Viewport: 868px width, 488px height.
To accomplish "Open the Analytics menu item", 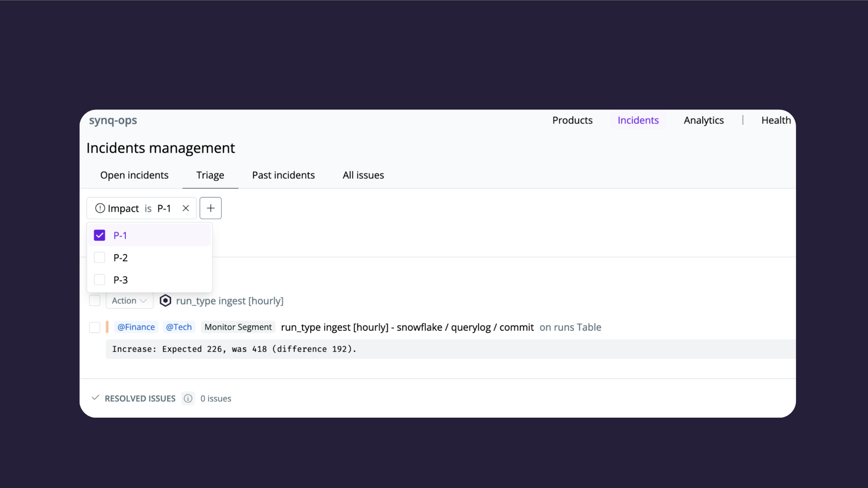I will pos(703,120).
